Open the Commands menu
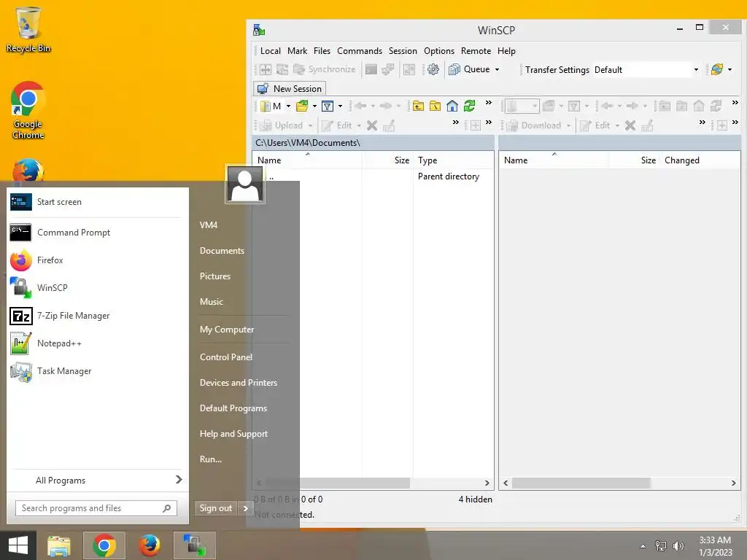The height and width of the screenshot is (560, 747). pos(360,51)
